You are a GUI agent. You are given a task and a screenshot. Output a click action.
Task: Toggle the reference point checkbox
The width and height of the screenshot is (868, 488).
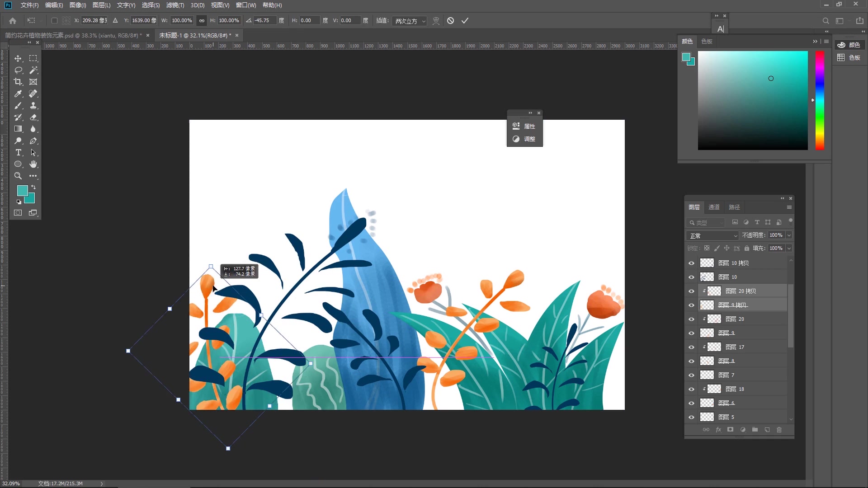coord(54,20)
